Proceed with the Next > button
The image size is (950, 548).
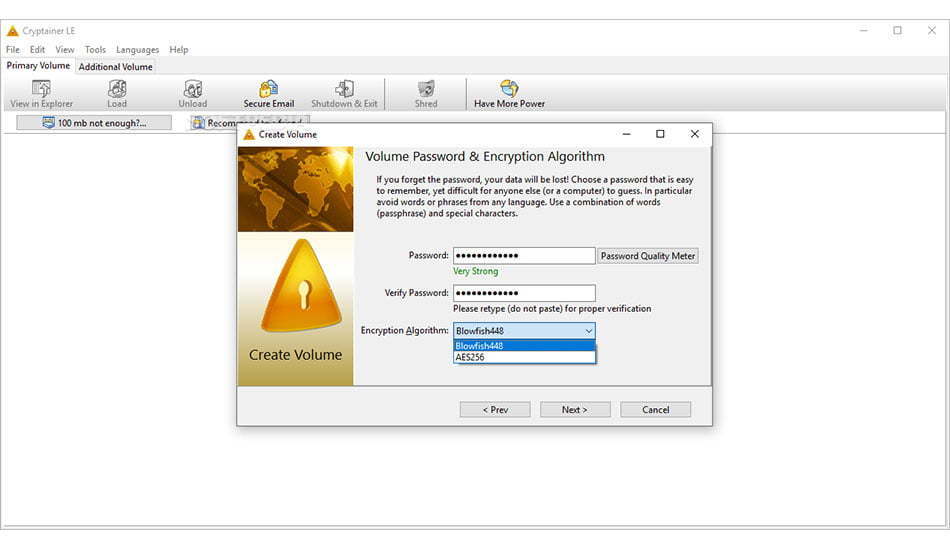574,410
